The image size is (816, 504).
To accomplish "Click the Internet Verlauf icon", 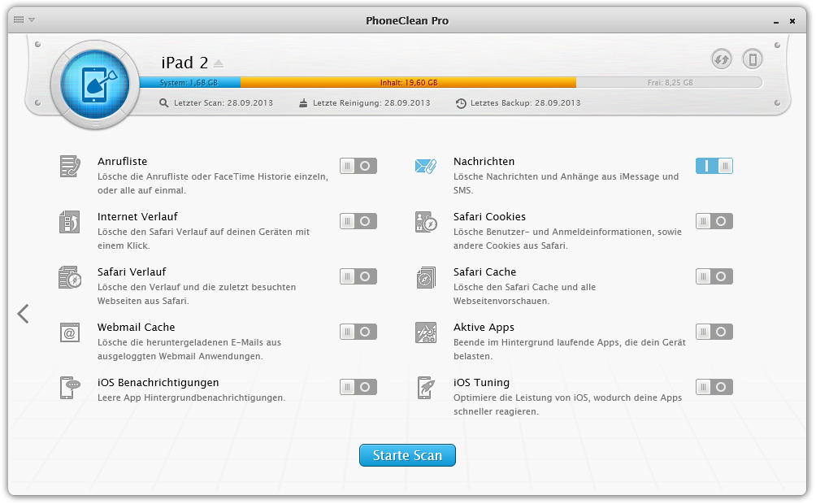I will click(70, 222).
